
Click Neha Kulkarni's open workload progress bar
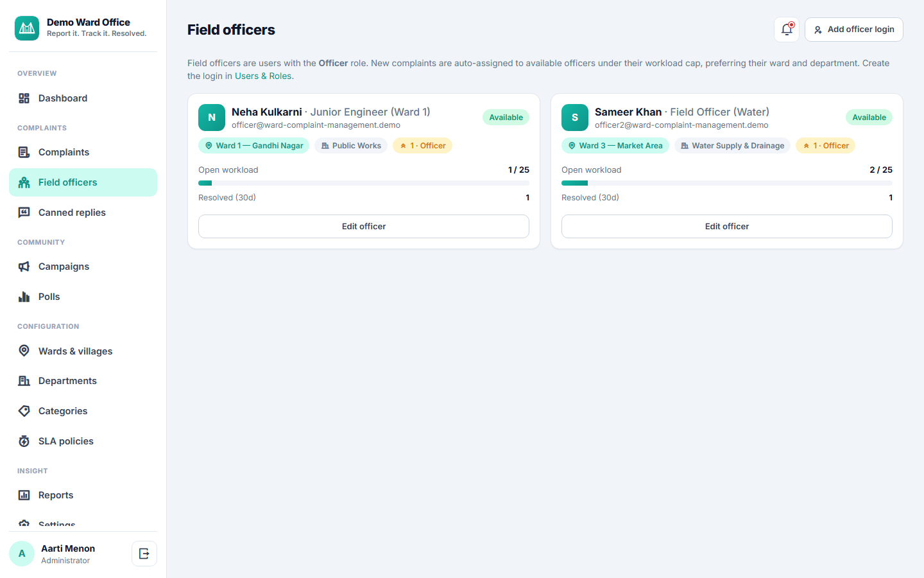364,183
